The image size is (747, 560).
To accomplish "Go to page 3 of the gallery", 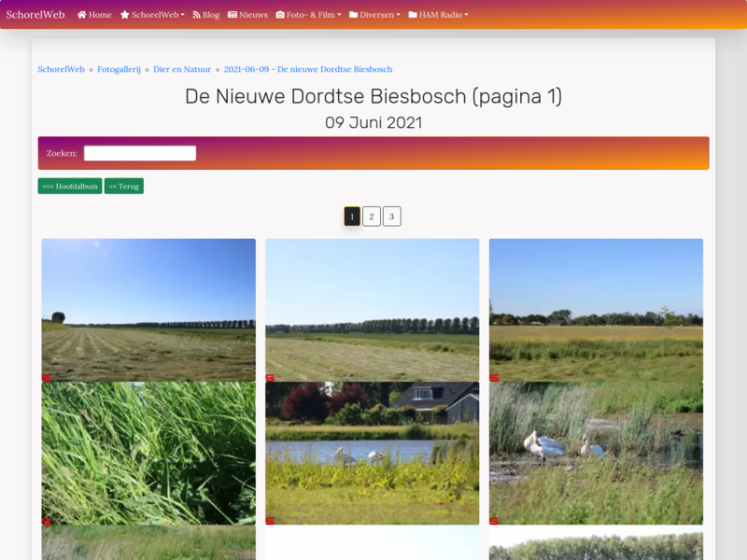I will click(x=391, y=217).
